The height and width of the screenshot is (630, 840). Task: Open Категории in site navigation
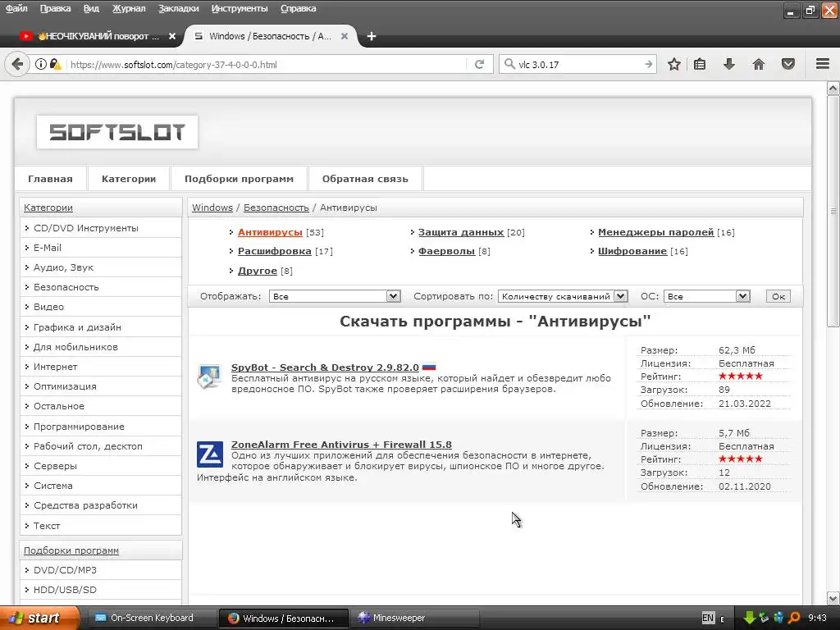tap(129, 179)
